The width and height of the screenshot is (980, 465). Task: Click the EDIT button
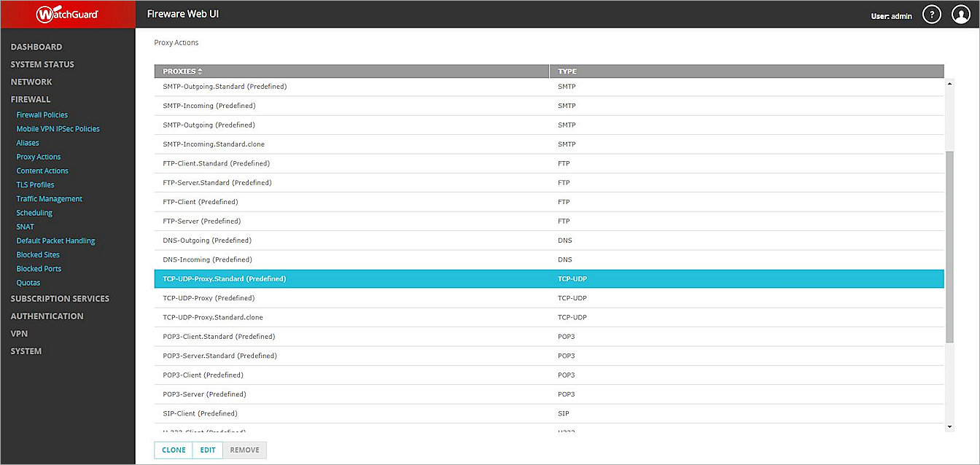click(208, 450)
